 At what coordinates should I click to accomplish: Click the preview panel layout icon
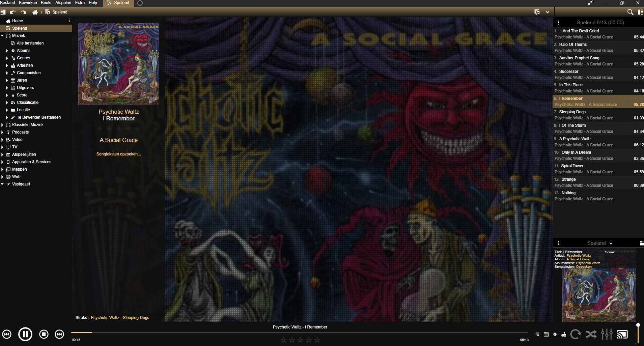pos(642,243)
